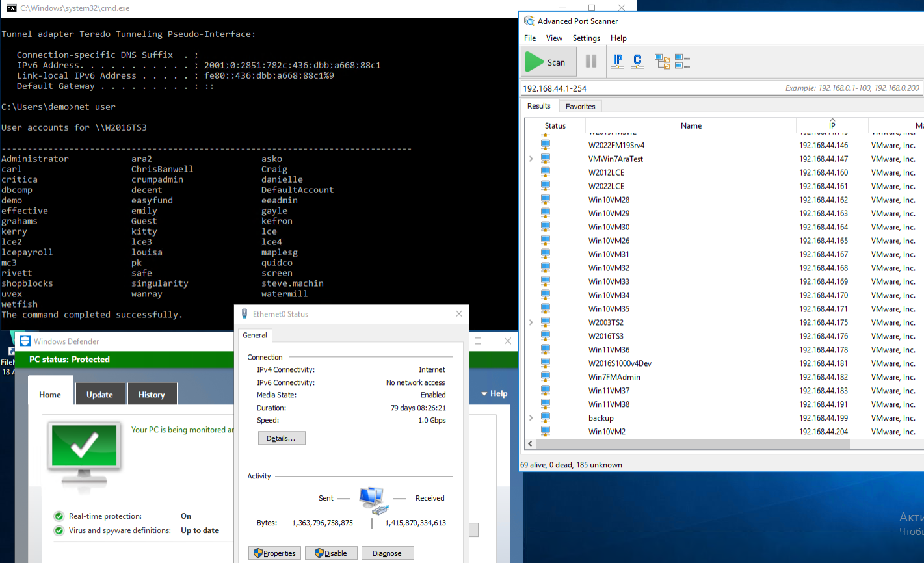Click the '69 alive, 0 dead' status text
Image resolution: width=924 pixels, height=563 pixels.
point(571,465)
